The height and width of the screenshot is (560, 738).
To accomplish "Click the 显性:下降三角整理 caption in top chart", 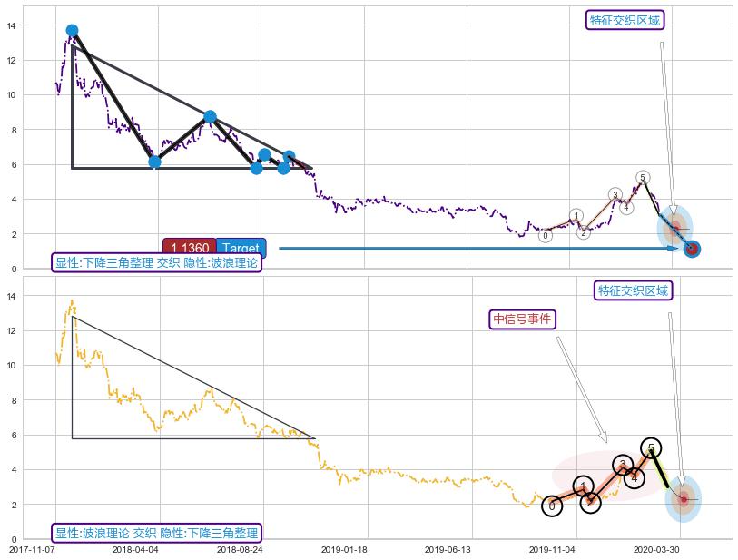I will 157,263.
